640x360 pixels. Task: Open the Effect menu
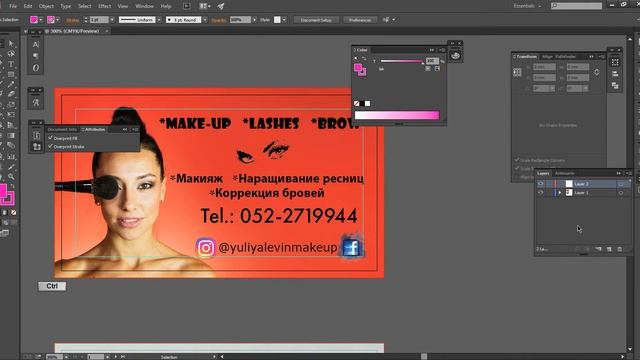click(104, 6)
